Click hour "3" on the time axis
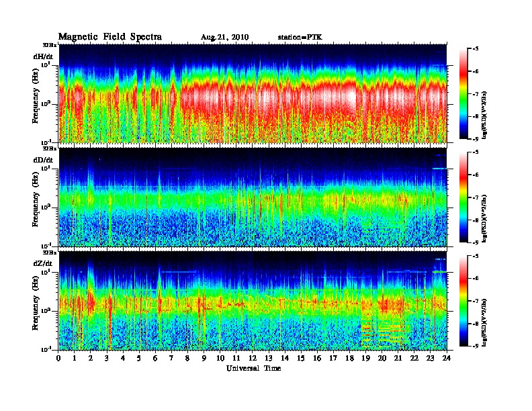 tap(107, 358)
